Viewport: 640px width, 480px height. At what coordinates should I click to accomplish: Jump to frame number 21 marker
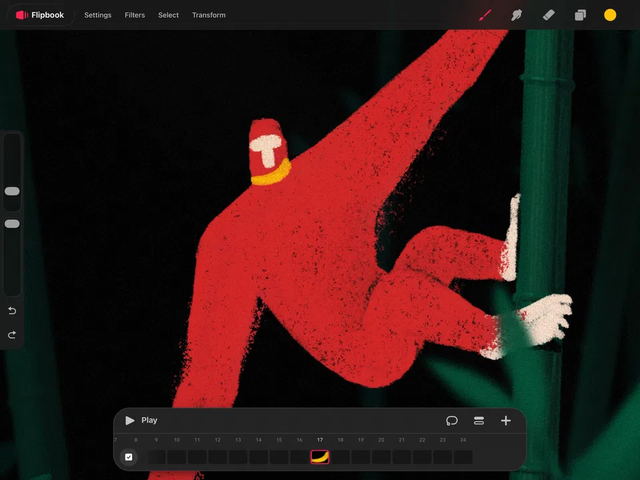click(x=402, y=440)
